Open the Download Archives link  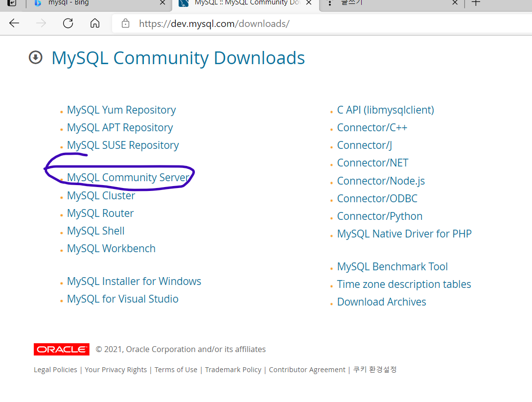(381, 302)
